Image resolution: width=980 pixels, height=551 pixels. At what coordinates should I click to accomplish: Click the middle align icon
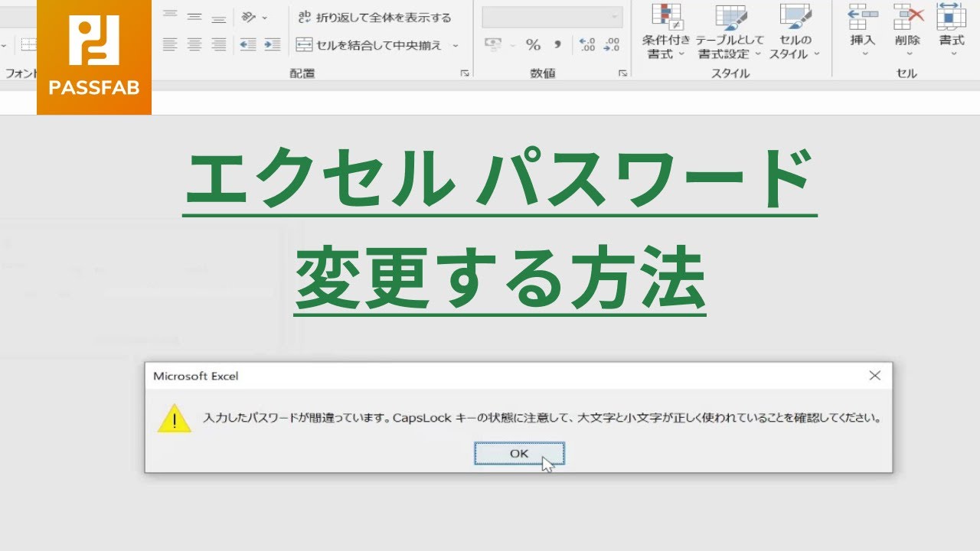[x=194, y=17]
